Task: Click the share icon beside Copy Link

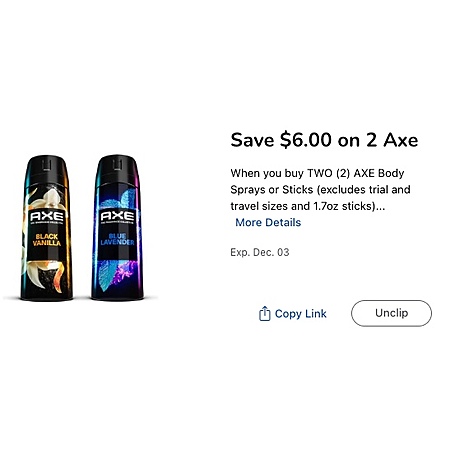Action: pos(264,313)
